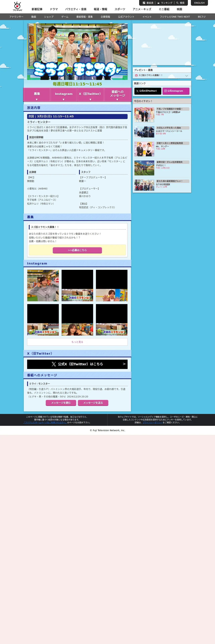Image resolution: width=215 pixels, height=644 pixels.
Task: Go to ショップ in sub navigation
Action: click(49, 17)
